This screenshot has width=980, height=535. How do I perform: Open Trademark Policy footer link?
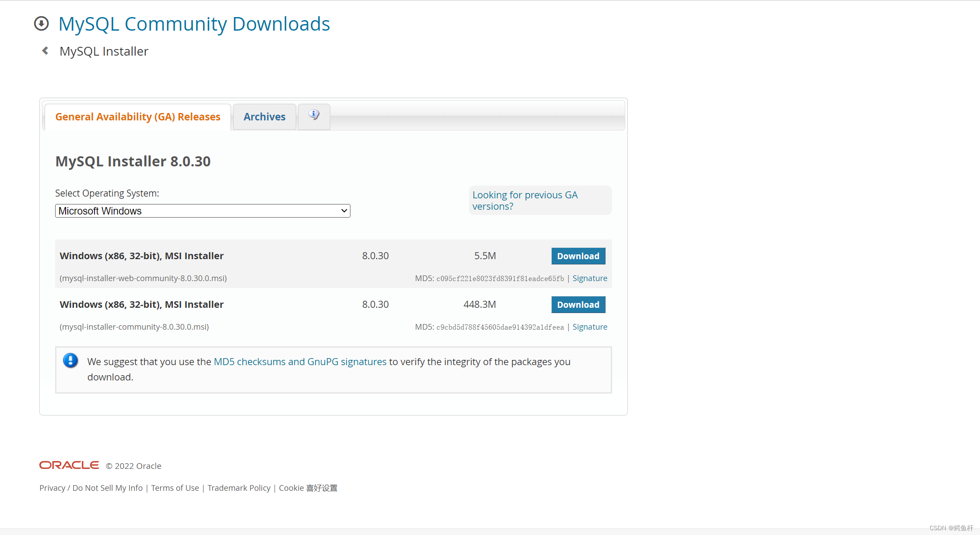[239, 488]
